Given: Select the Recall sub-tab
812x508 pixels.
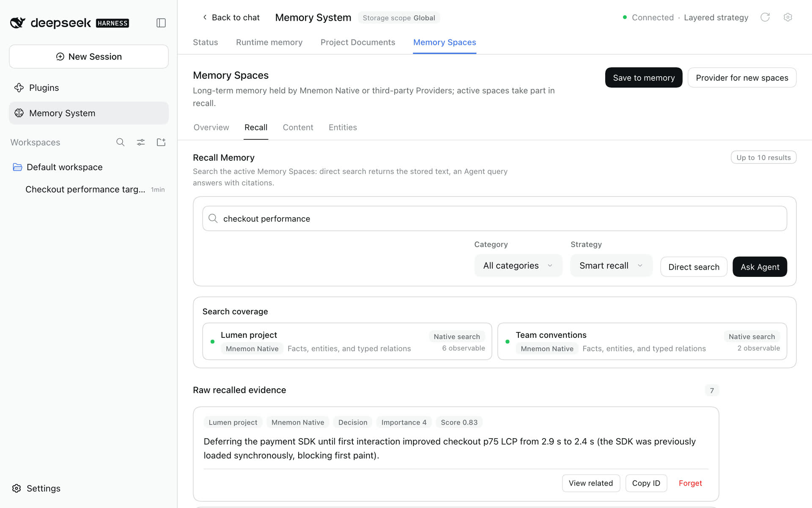Looking at the screenshot, I should pos(256,127).
